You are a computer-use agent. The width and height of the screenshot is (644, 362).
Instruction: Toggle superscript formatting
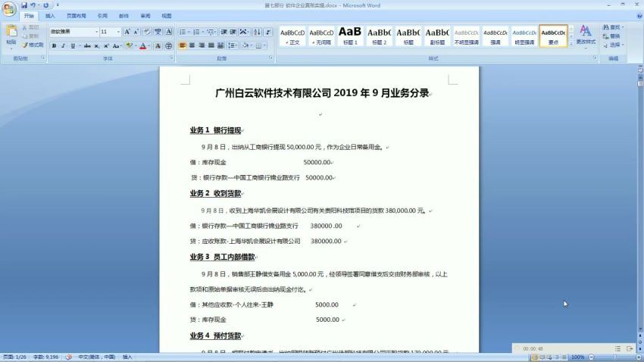[x=106, y=46]
